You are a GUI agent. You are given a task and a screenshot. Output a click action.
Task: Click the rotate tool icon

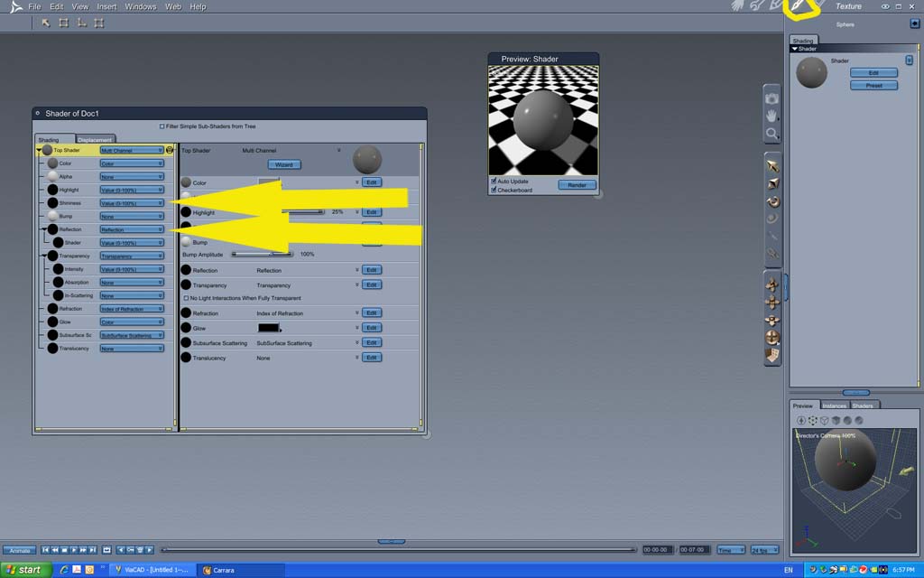772,201
